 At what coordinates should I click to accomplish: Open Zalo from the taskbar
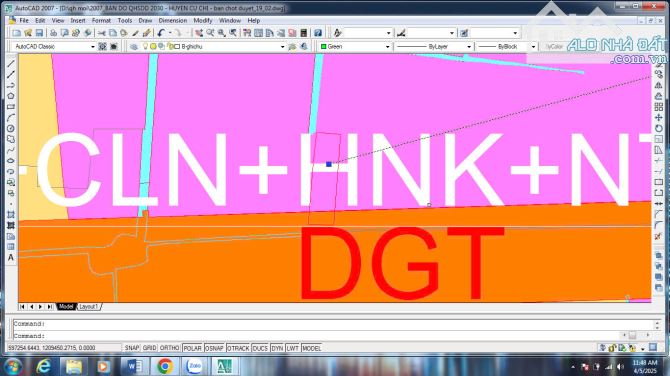point(195,366)
